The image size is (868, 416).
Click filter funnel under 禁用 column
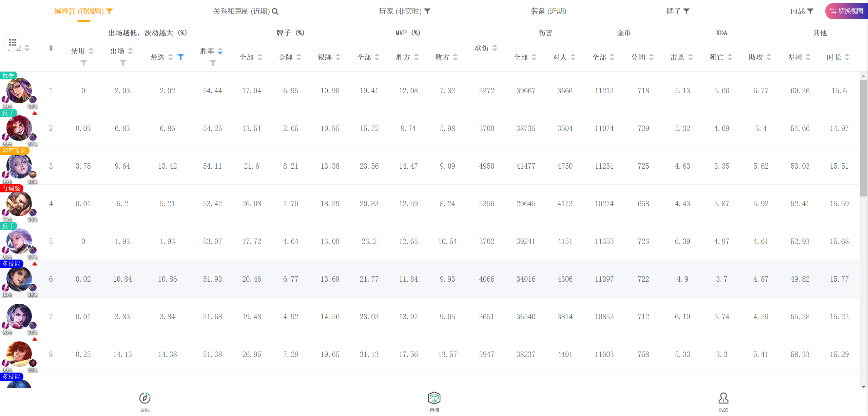point(83,63)
